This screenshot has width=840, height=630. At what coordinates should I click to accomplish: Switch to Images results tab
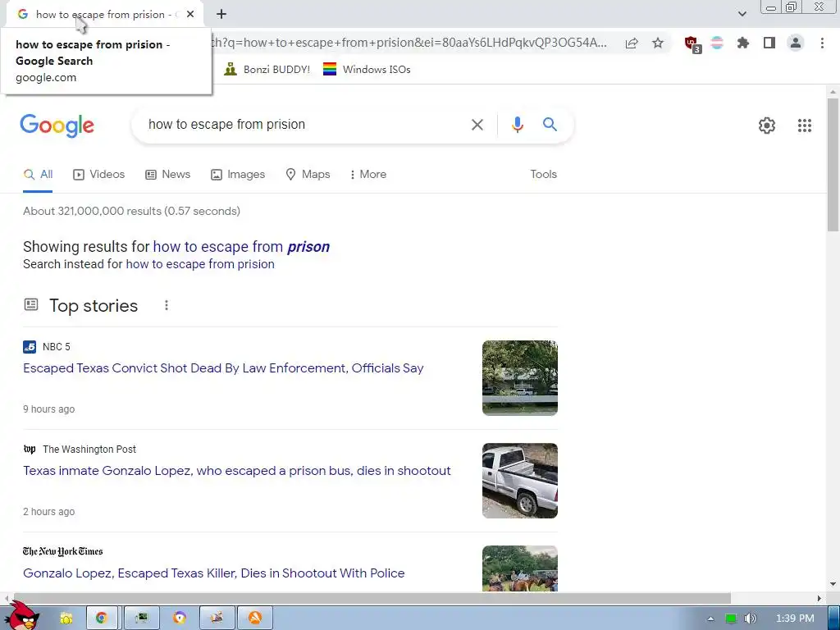click(x=238, y=175)
